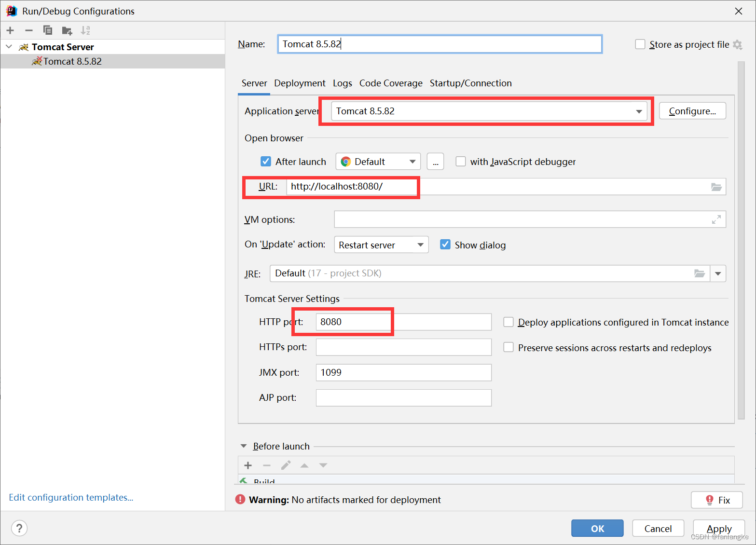Image resolution: width=756 pixels, height=545 pixels.
Task: Select Tomcat 8.5.82 configuration in tree
Action: pos(112,61)
